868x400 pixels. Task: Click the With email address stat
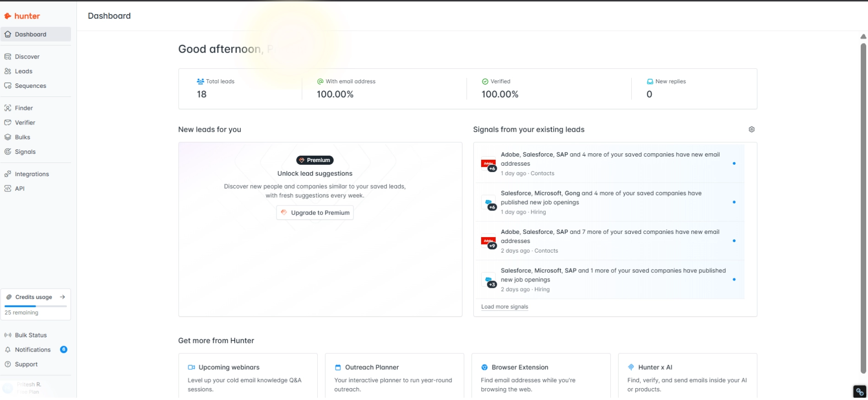pyautogui.click(x=346, y=89)
